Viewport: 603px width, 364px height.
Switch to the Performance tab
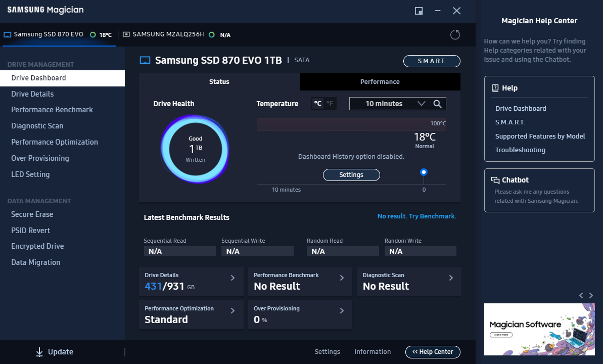380,81
